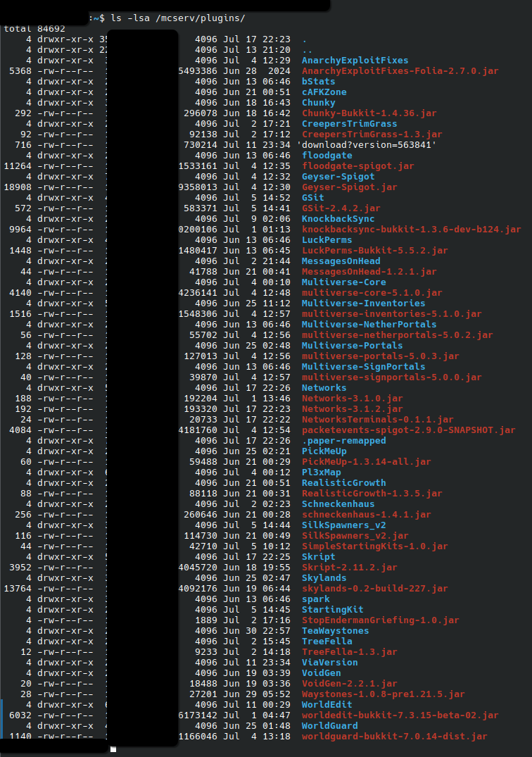The height and width of the screenshot is (757, 532).
Task: Select SimpleStartingKits-1.0.jar filename
Action: click(x=375, y=546)
